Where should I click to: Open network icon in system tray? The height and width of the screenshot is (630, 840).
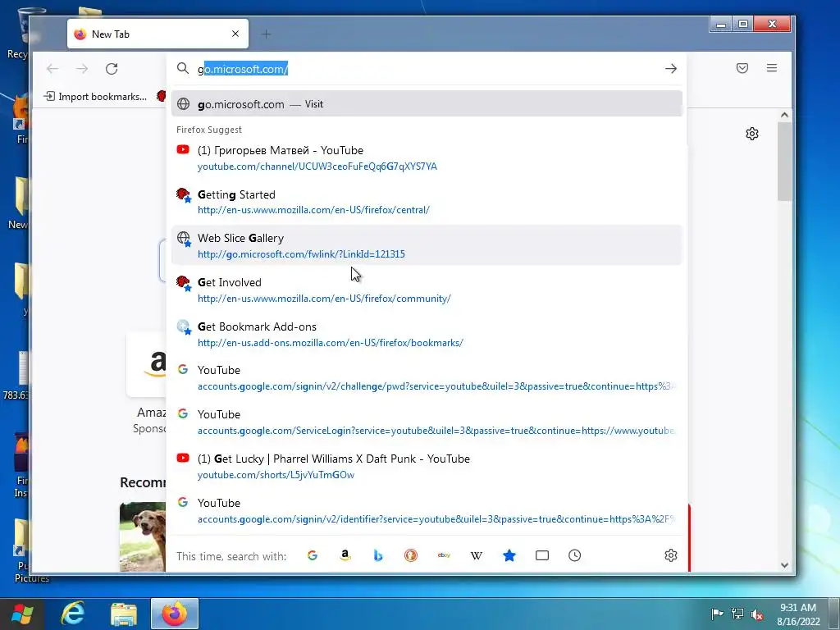click(737, 614)
